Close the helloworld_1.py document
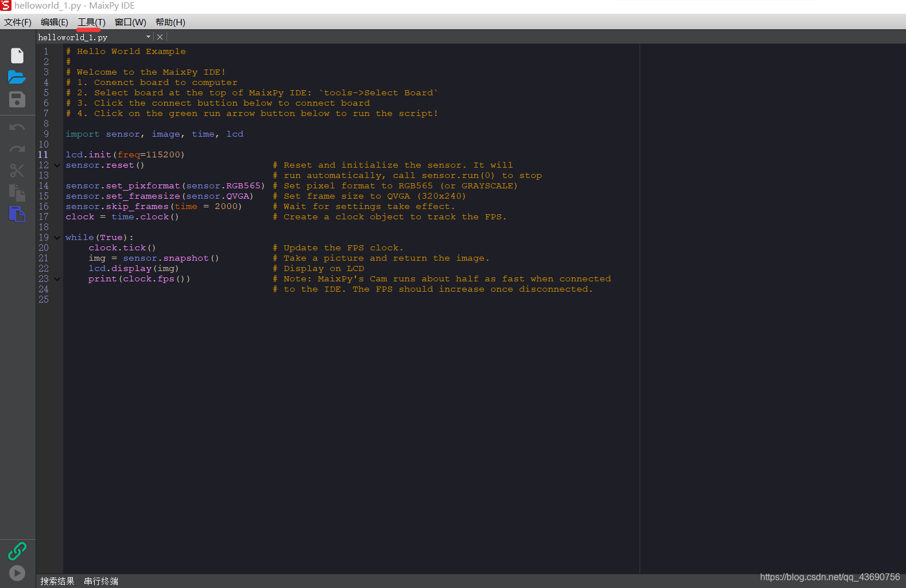Image resolution: width=906 pixels, height=588 pixels. click(160, 37)
